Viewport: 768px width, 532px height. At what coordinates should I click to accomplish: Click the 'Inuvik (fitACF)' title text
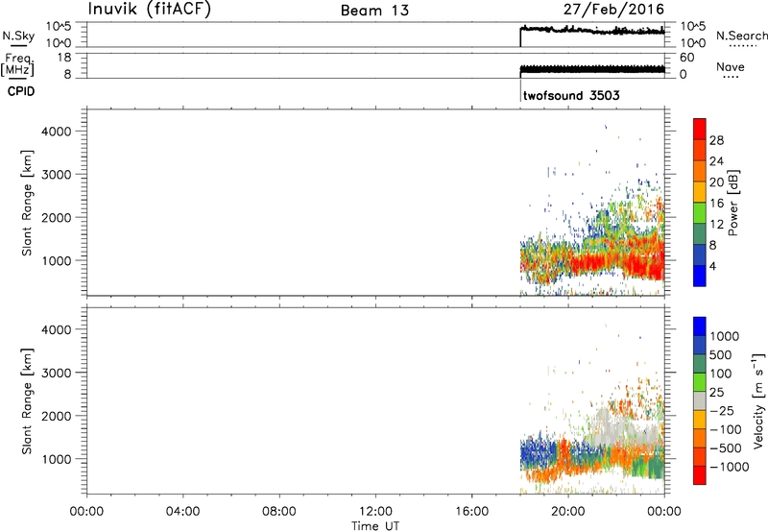point(150,9)
